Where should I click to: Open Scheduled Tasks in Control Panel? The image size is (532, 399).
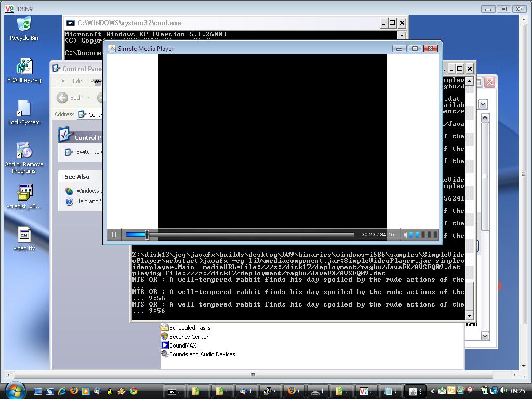[189, 328]
